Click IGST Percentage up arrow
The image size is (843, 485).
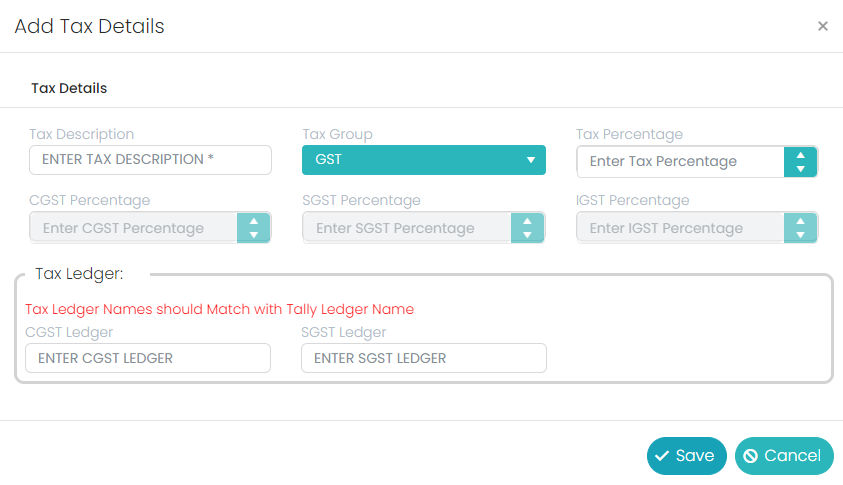[x=800, y=221]
